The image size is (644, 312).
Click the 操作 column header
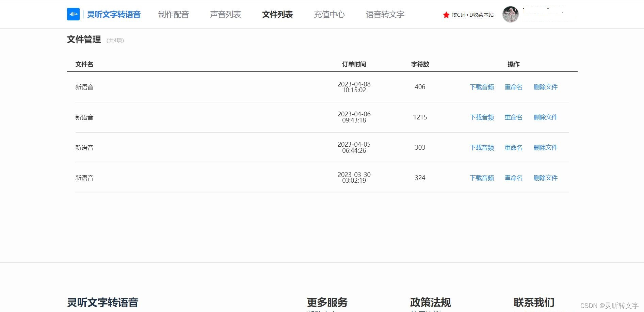click(x=514, y=64)
